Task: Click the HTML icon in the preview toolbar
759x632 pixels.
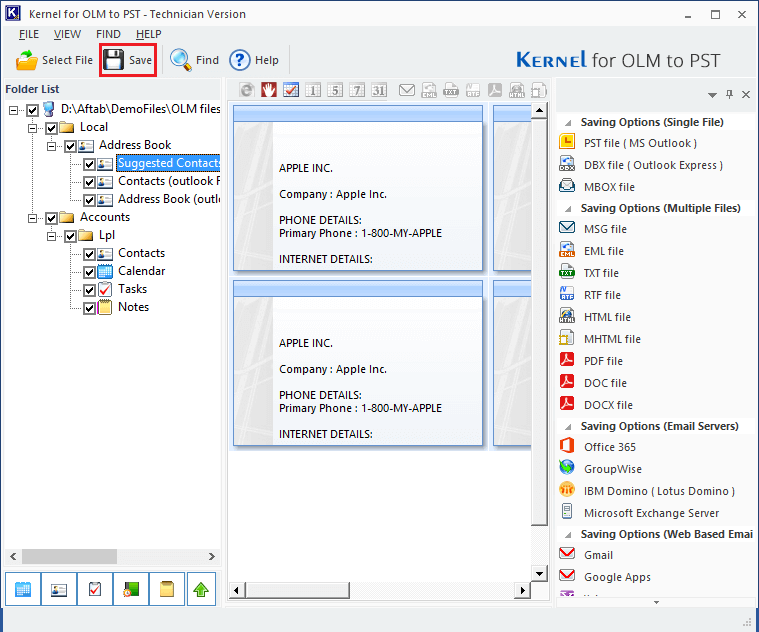Action: (517, 90)
